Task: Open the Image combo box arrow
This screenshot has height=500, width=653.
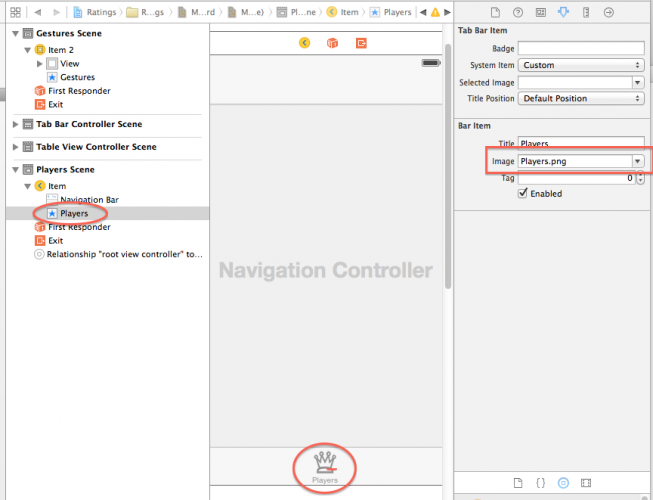Action: click(637, 161)
